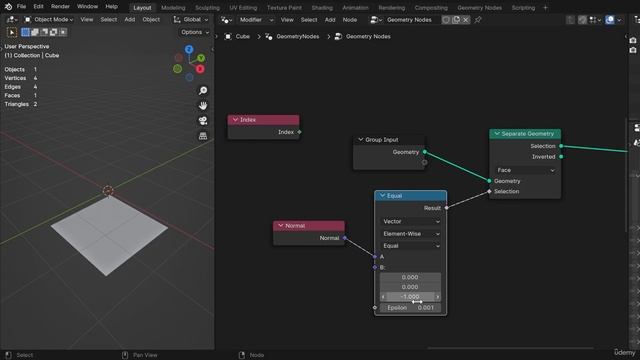Click the Epsilon 0.001 value field
The width and height of the screenshot is (640, 360).
click(410, 308)
